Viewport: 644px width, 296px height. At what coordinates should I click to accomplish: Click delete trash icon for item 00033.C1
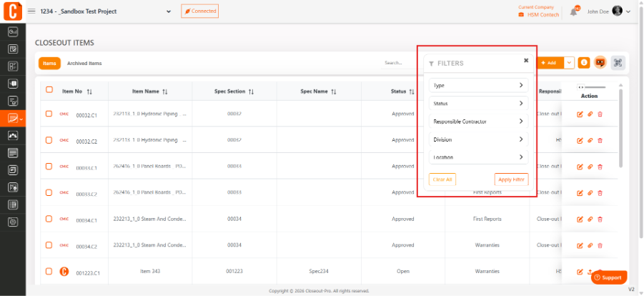click(600, 167)
